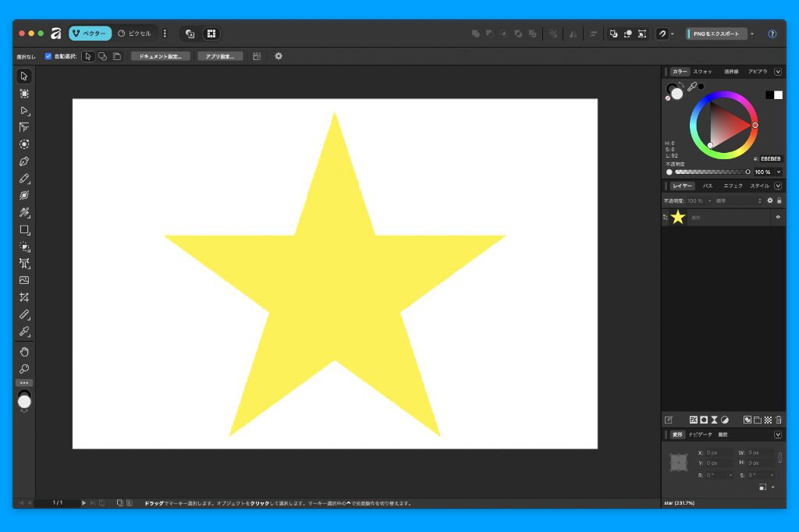Choose the Pen tool
This screenshot has height=532, width=799.
(24, 161)
